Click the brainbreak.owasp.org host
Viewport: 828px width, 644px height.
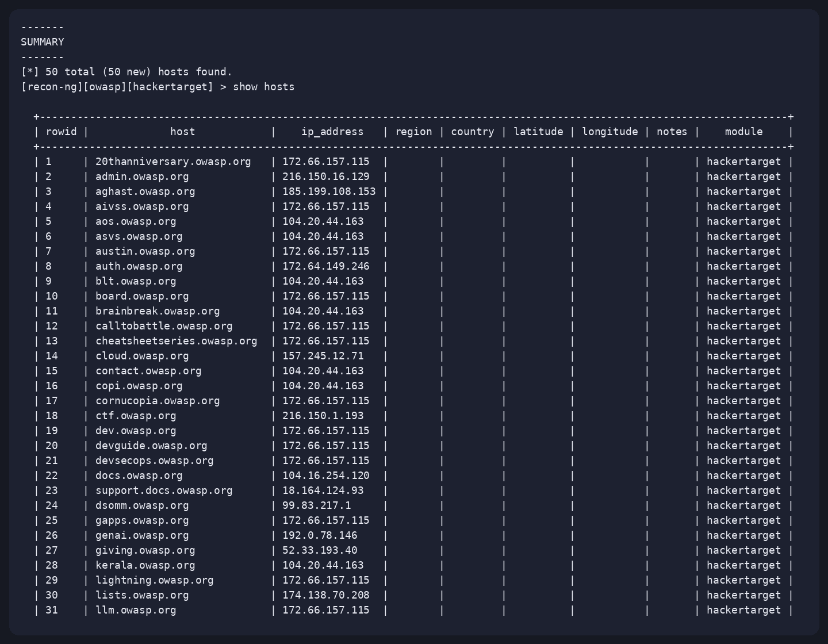point(158,311)
